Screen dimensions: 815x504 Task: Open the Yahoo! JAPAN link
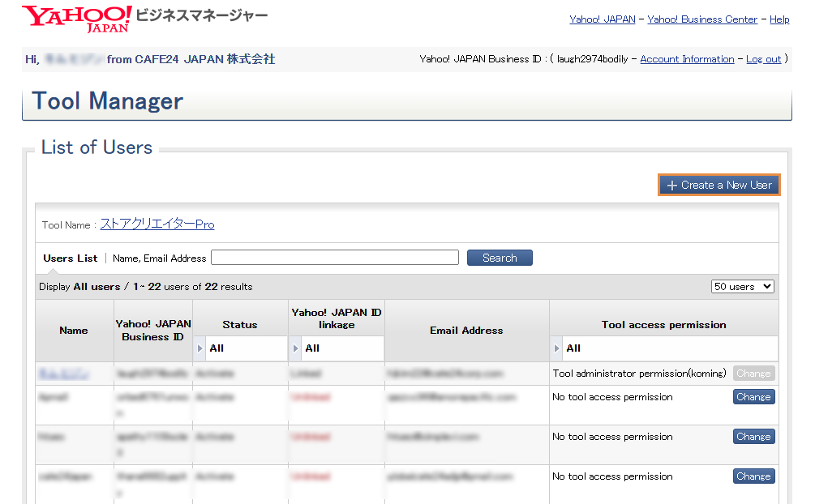[x=602, y=19]
